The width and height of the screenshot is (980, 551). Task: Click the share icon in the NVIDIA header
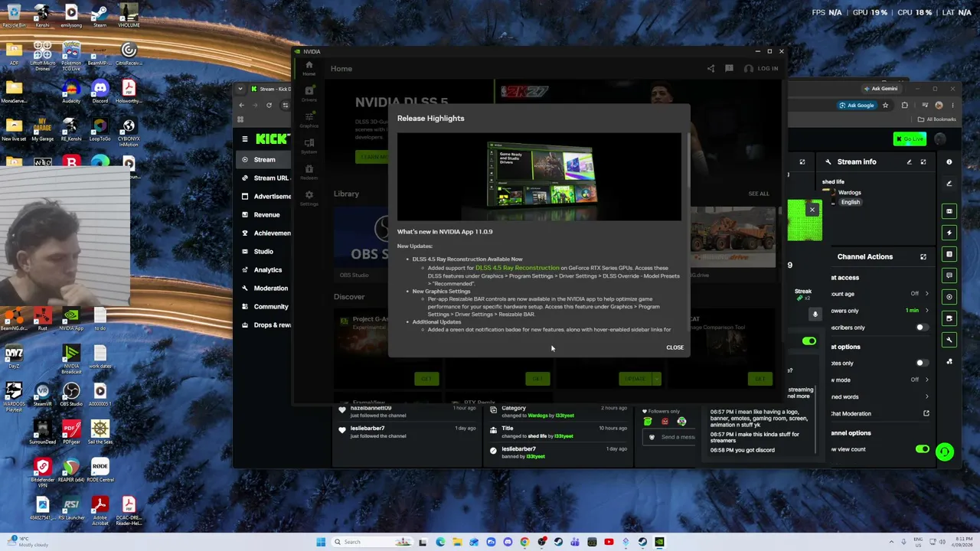click(x=710, y=68)
